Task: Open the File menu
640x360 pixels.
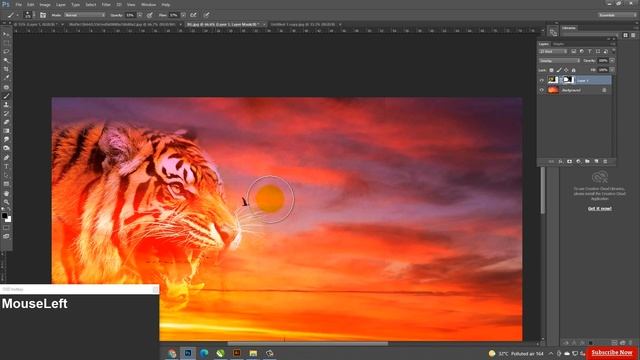Action: coord(19,4)
